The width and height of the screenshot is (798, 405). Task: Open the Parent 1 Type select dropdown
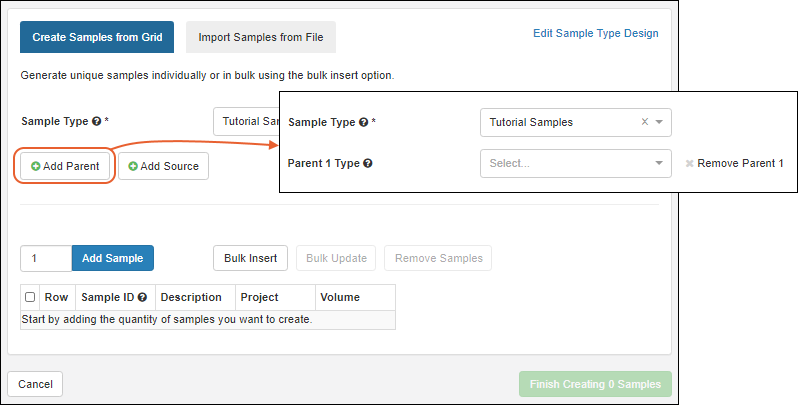[x=575, y=163]
